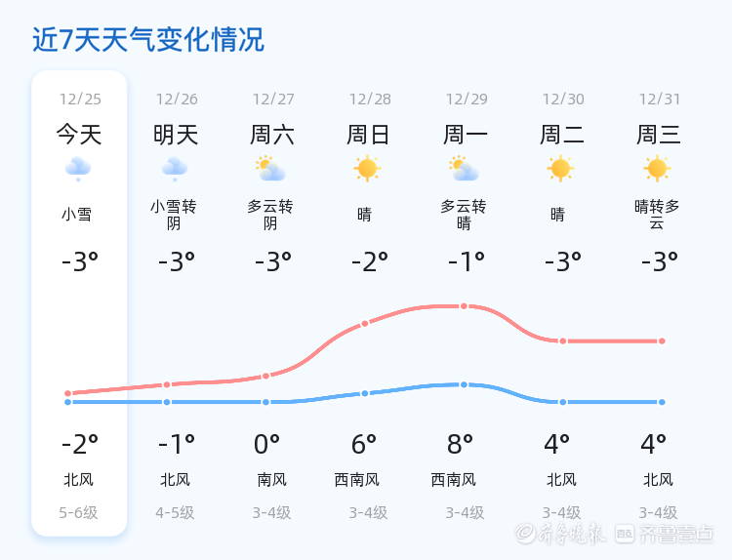Click Sunday's sunny weather icon
Image resolution: width=732 pixels, height=560 pixels.
click(367, 169)
